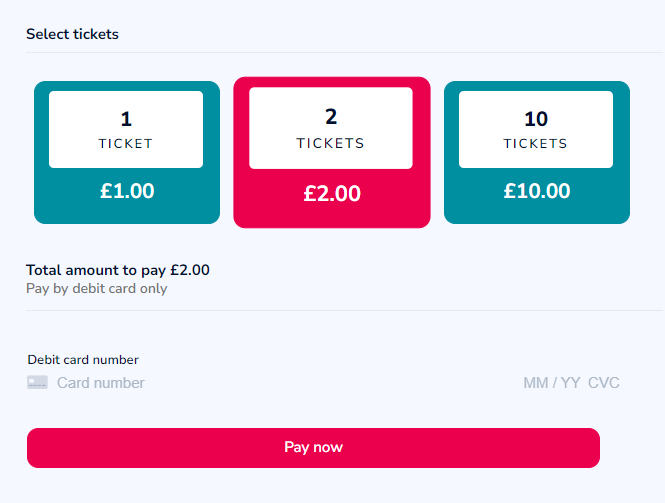Viewport: 665px width, 503px height.
Task: Click the grey card icon beside Card number
Action: click(37, 382)
